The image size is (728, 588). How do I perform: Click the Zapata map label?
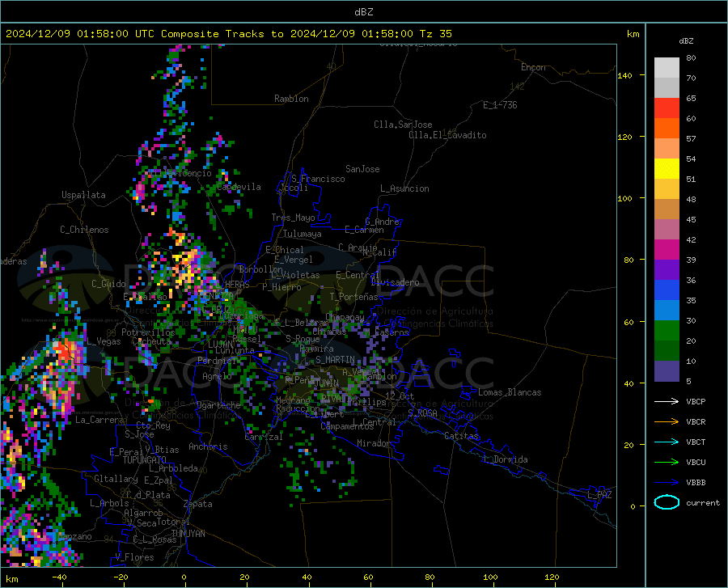click(198, 504)
